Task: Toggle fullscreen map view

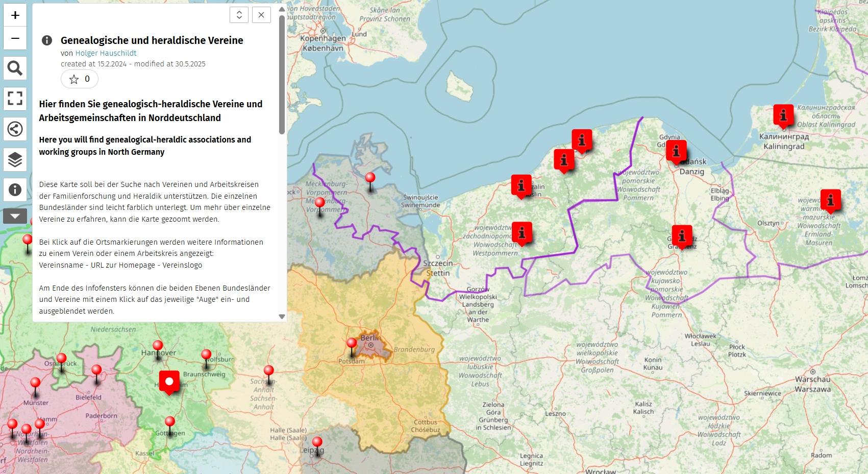Action: click(15, 98)
